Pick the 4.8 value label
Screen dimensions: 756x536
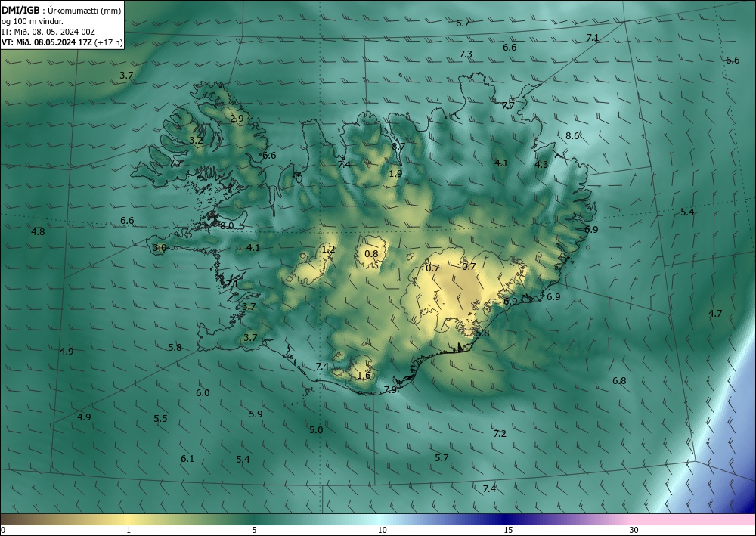pyautogui.click(x=38, y=232)
